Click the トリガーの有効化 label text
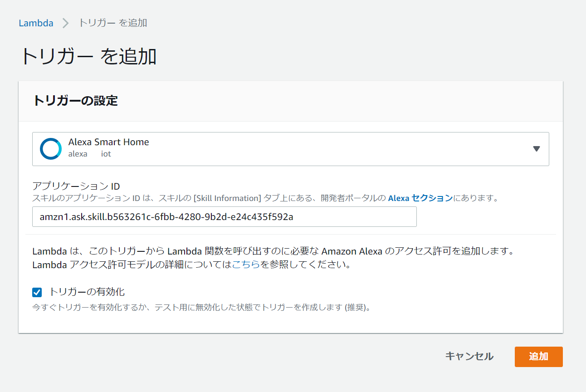Screen dimensions: 586x392 coord(87,292)
